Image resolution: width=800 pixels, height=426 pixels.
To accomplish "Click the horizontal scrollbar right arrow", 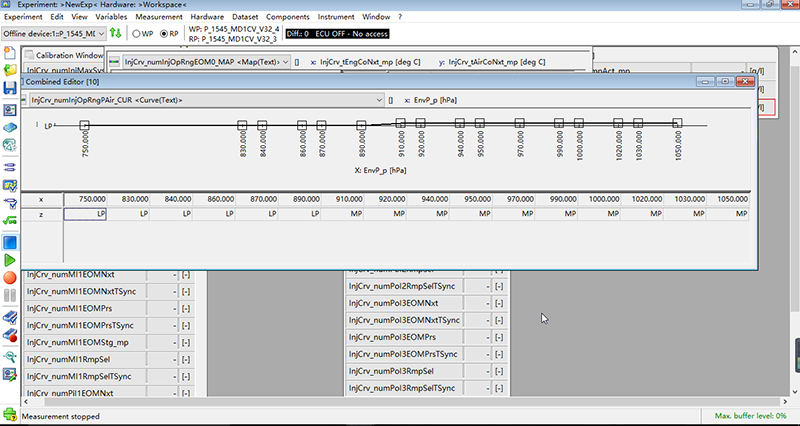I will (784, 403).
